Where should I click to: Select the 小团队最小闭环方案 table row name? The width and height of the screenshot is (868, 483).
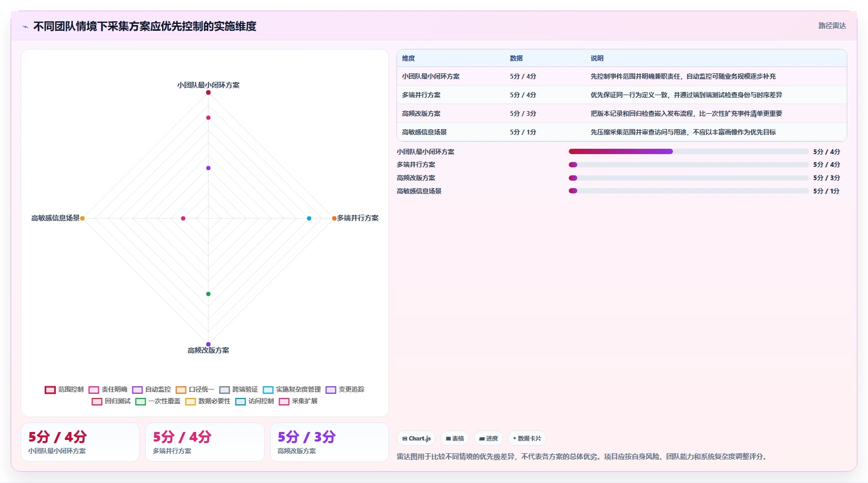click(x=431, y=77)
